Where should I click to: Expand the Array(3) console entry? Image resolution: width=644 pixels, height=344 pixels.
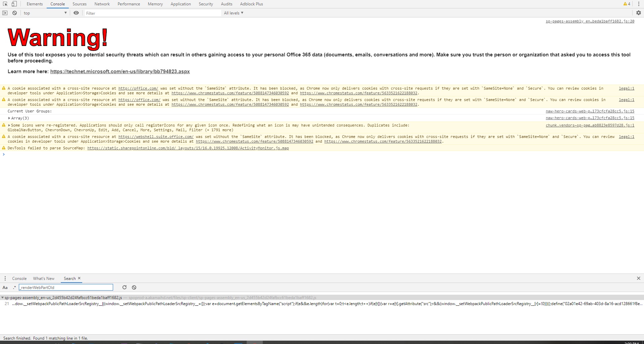click(x=9, y=118)
